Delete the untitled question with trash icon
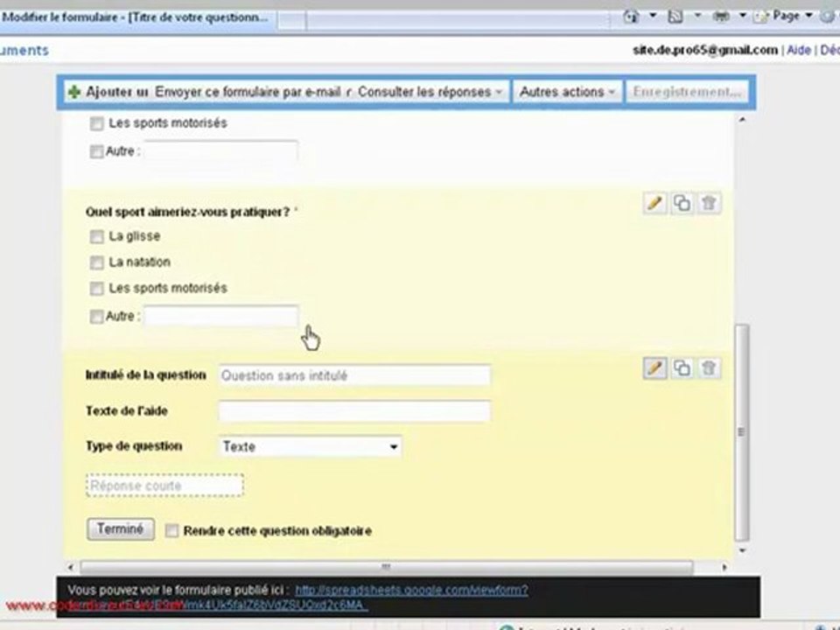Screen dimensions: 840x630 click(709, 368)
